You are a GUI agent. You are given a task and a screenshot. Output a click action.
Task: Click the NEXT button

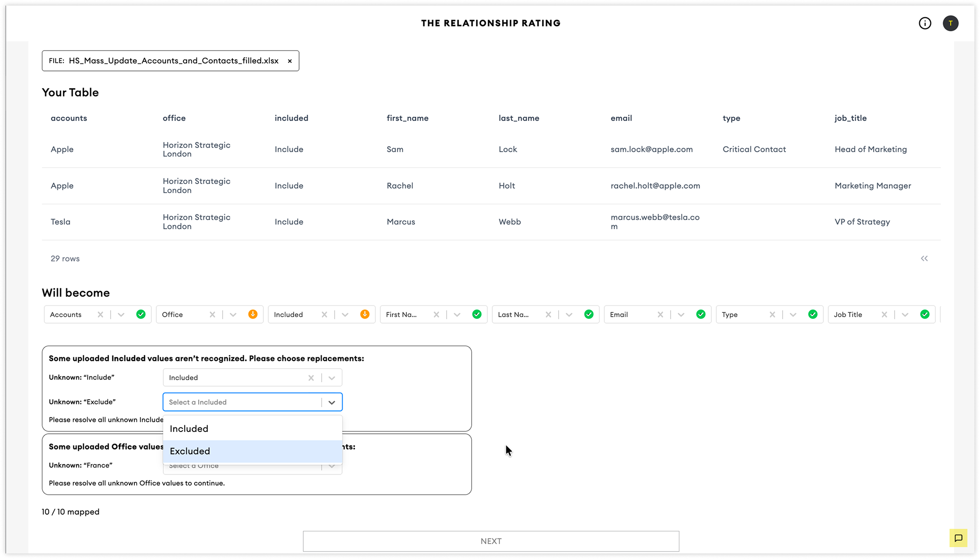[x=491, y=541]
